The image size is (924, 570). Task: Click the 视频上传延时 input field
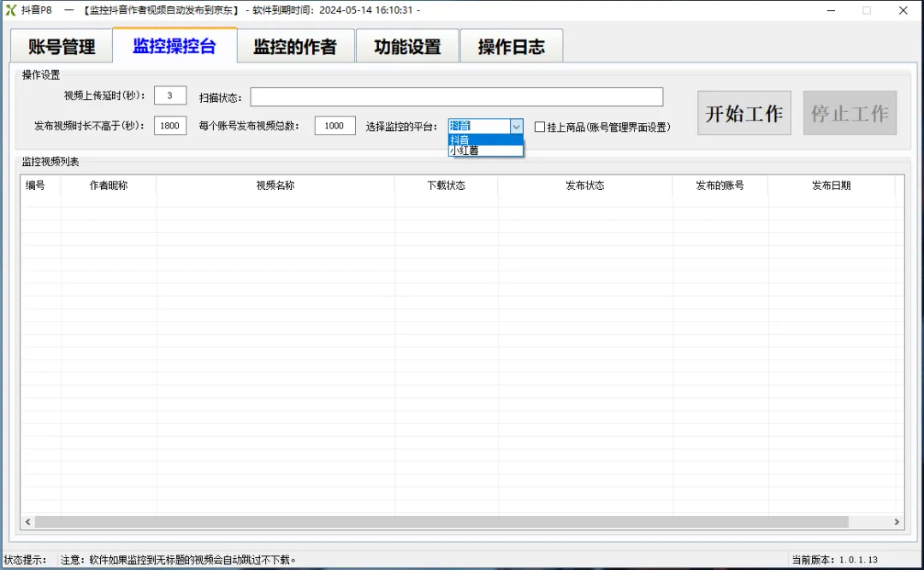pyautogui.click(x=170, y=96)
